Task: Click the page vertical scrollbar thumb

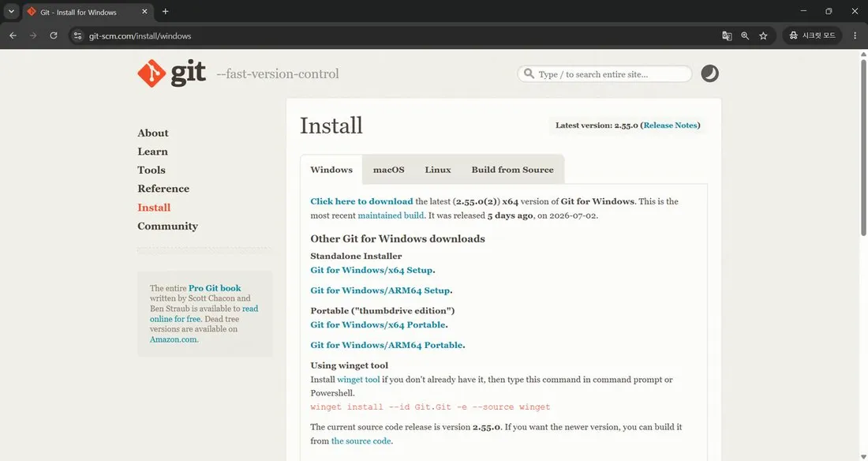Action: [x=863, y=147]
